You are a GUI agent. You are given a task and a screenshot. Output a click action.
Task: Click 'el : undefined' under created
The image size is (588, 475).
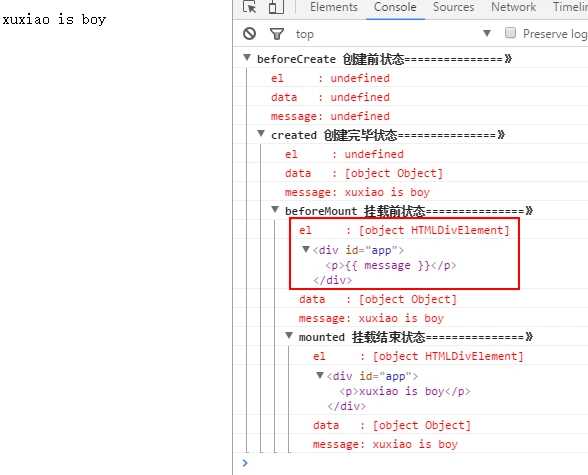click(x=344, y=154)
